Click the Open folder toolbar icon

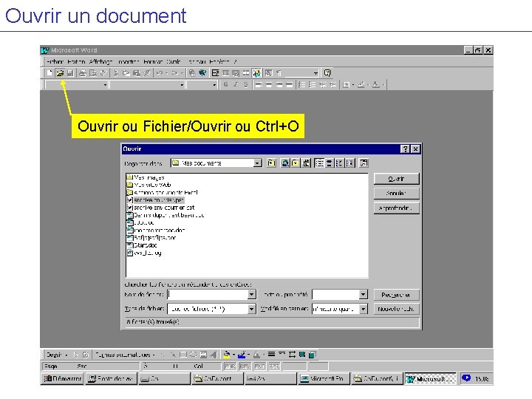60,73
